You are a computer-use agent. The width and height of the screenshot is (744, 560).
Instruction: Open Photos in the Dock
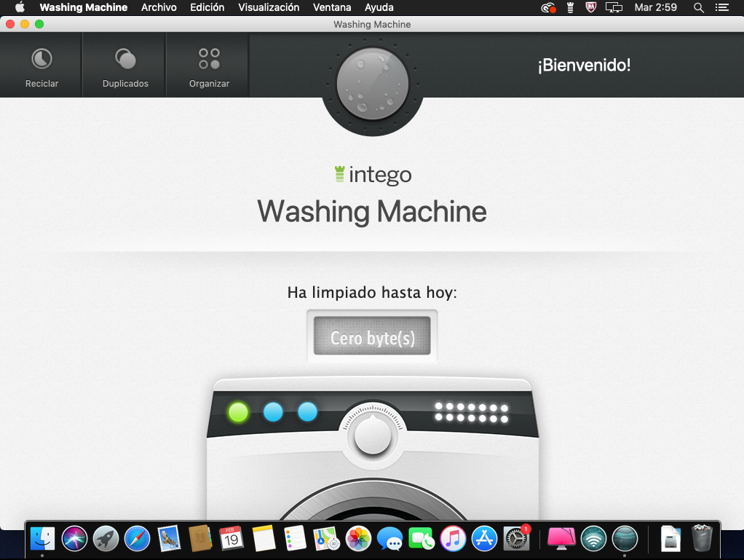358,539
